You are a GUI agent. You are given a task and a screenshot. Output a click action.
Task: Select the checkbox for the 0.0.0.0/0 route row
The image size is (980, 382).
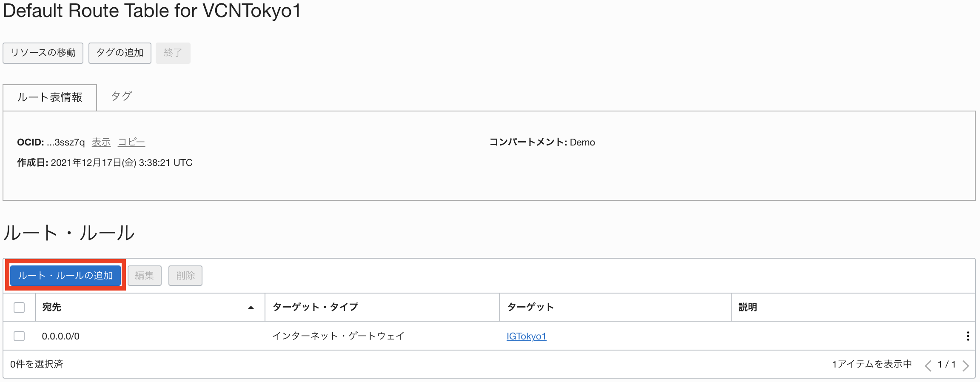(19, 336)
